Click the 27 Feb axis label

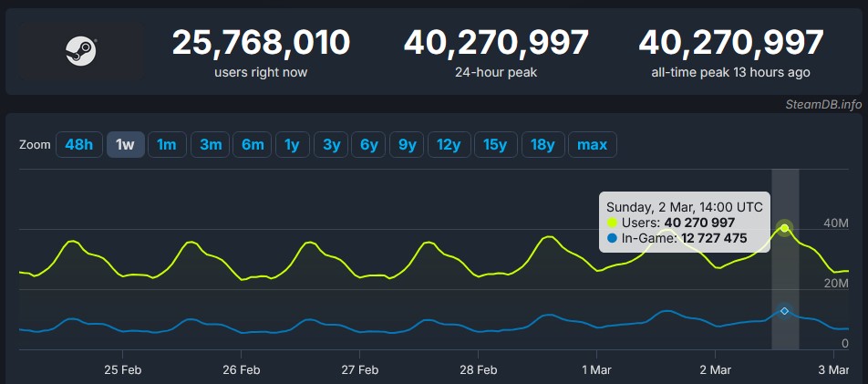(359, 369)
